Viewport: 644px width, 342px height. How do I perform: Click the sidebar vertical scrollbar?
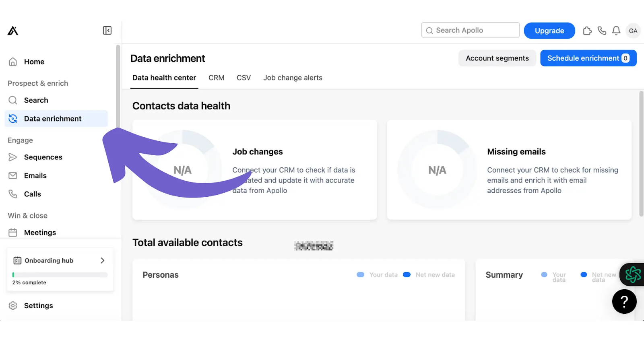tap(118, 87)
